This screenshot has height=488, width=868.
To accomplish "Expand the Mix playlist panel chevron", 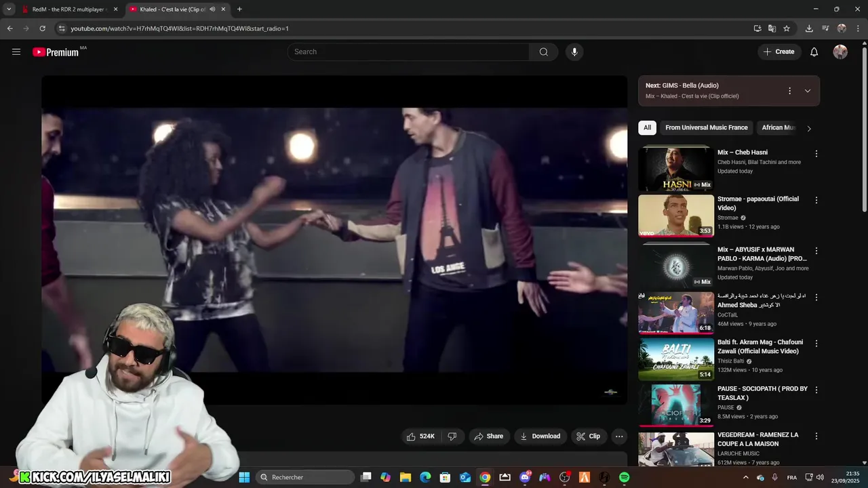I will point(808,91).
